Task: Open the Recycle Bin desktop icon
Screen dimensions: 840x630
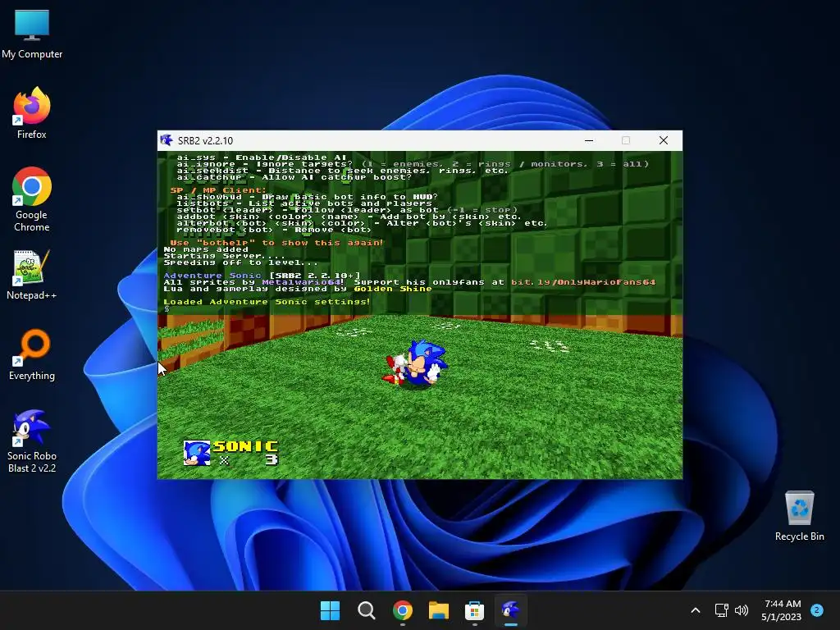Action: point(799,517)
